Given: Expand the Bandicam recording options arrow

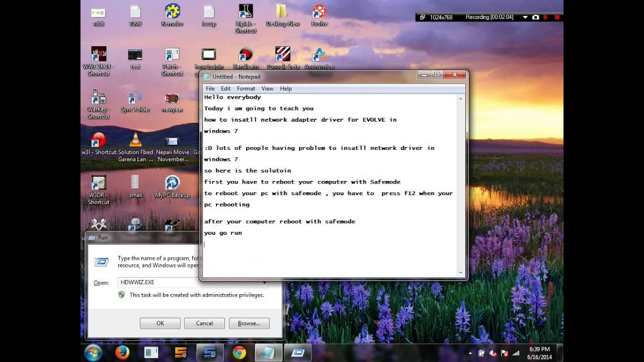Looking at the screenshot, I should pyautogui.click(x=525, y=17).
